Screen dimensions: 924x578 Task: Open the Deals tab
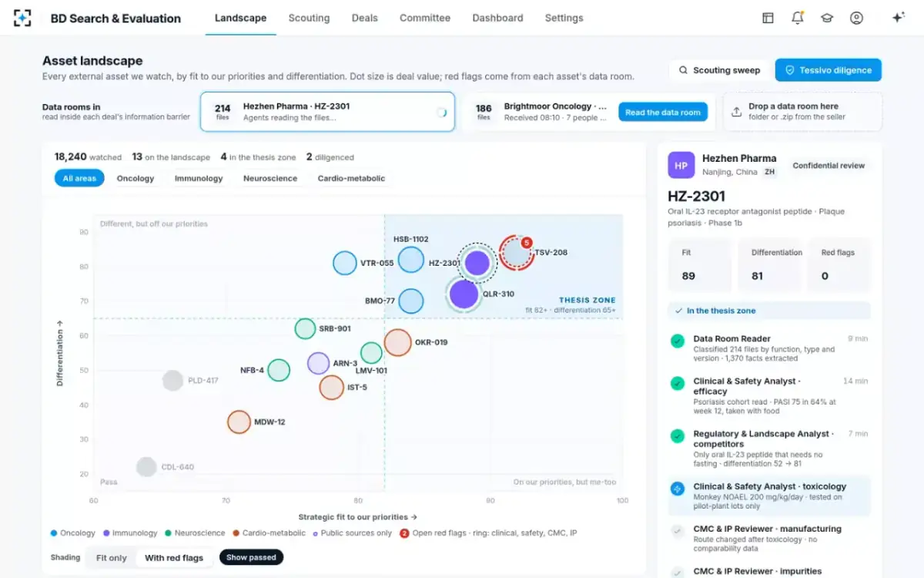point(364,18)
